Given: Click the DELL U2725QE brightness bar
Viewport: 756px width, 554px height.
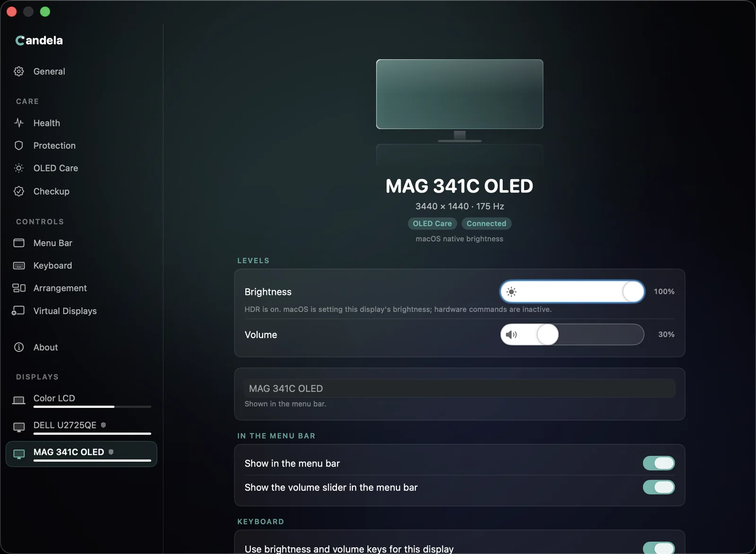Looking at the screenshot, I should click(x=92, y=433).
